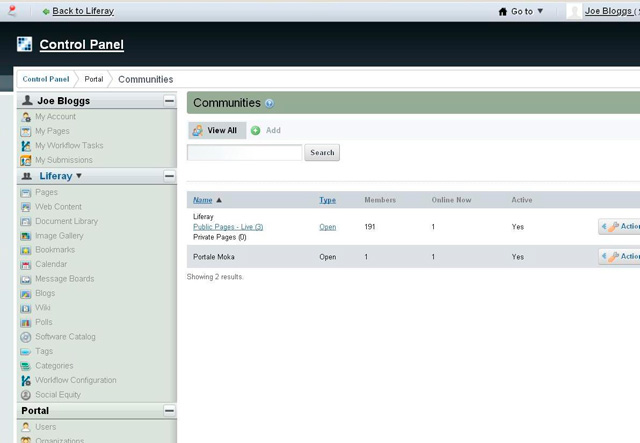The width and height of the screenshot is (640, 443).
Task: Click the Search button
Action: tap(322, 152)
